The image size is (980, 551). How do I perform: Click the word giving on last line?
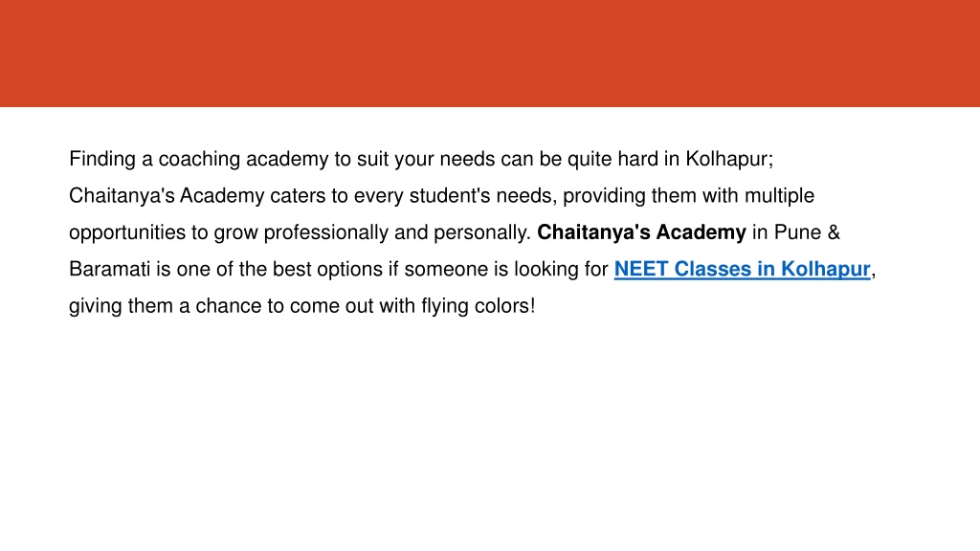point(96,306)
